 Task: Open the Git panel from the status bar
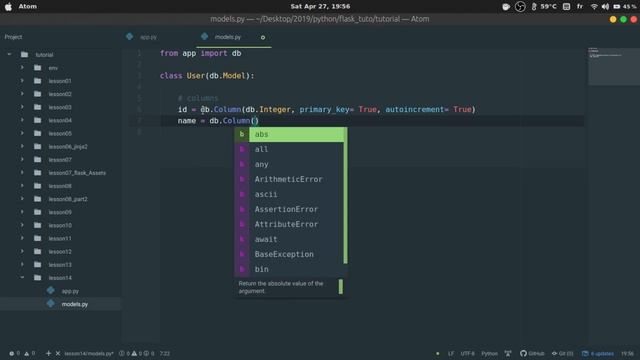pyautogui.click(x=562, y=353)
